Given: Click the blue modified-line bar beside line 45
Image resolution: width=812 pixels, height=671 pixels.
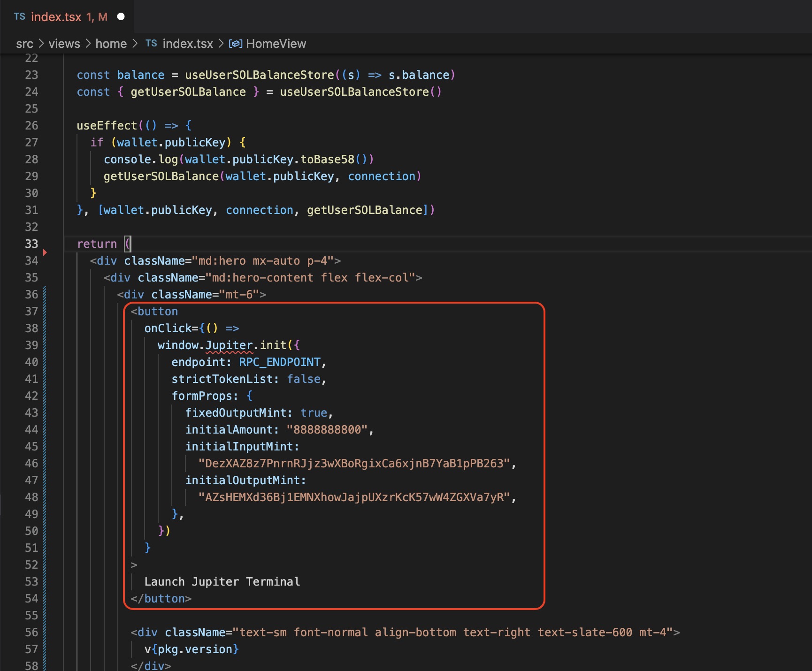Looking at the screenshot, I should pos(45,447).
